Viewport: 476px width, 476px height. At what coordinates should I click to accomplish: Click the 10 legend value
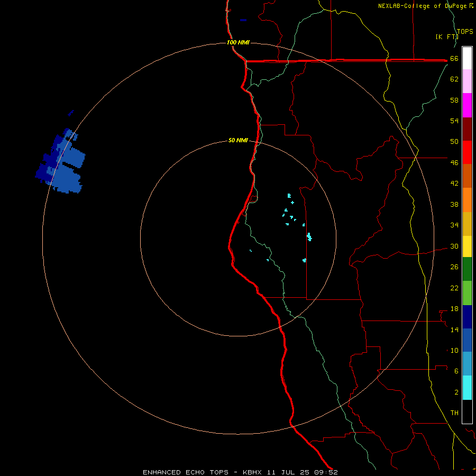(x=454, y=351)
